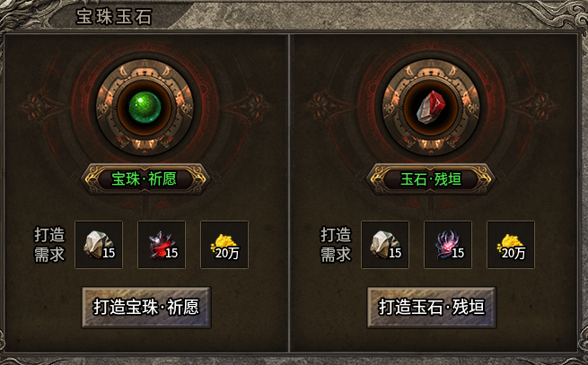The width and height of the screenshot is (588, 365).
Task: Click the 20万 gold cost in right panel
Action: [x=511, y=245]
